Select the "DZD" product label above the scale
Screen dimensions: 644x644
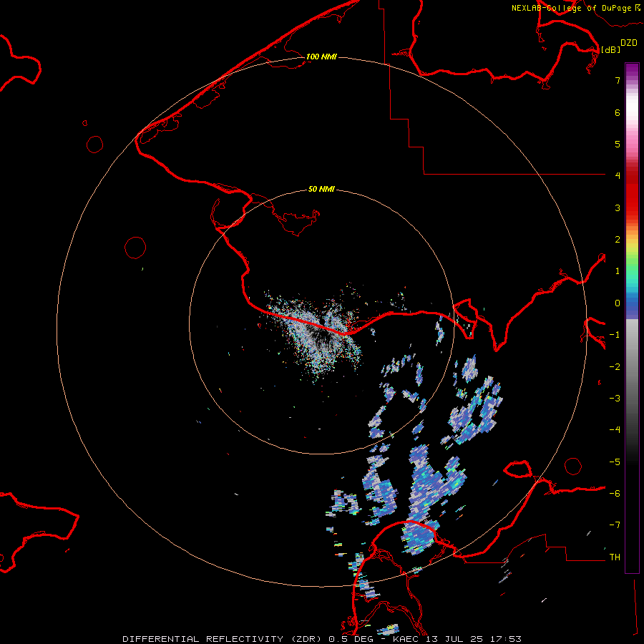(629, 43)
